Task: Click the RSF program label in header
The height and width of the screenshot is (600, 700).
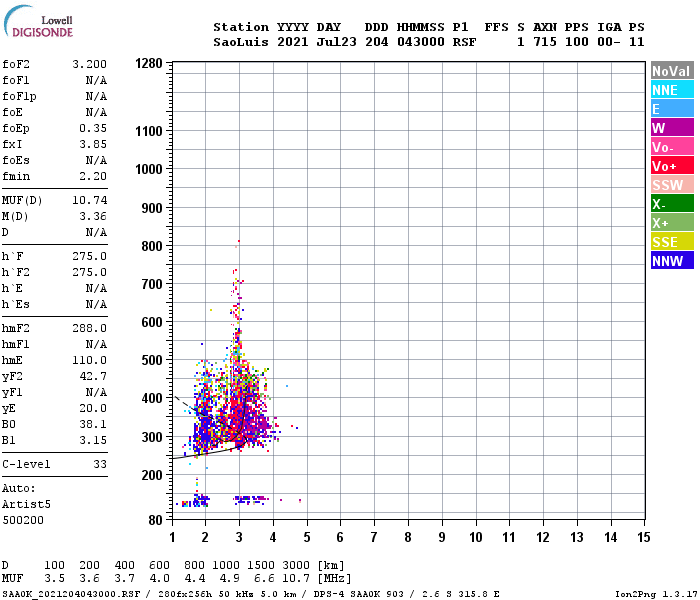Action: click(464, 42)
